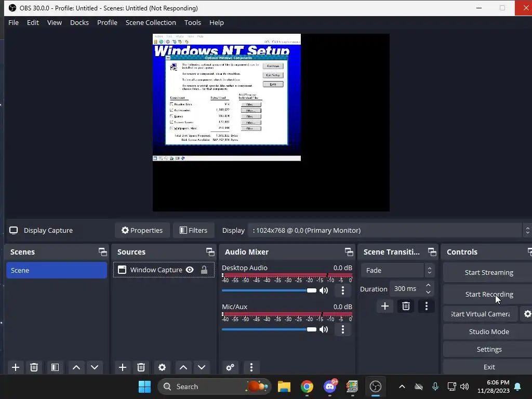This screenshot has width=532, height=399.
Task: Open transition properties three-dot menu
Action: [427, 307]
